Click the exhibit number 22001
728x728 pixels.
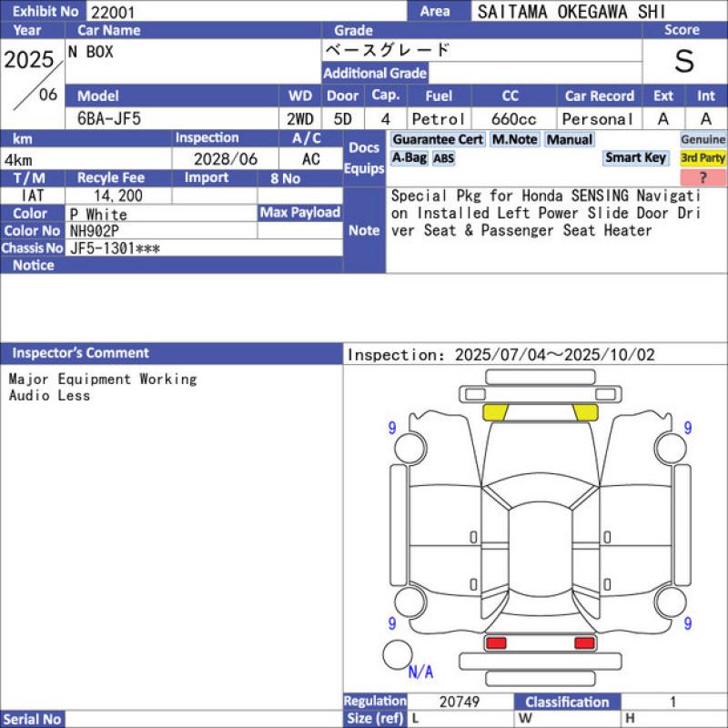click(x=113, y=12)
